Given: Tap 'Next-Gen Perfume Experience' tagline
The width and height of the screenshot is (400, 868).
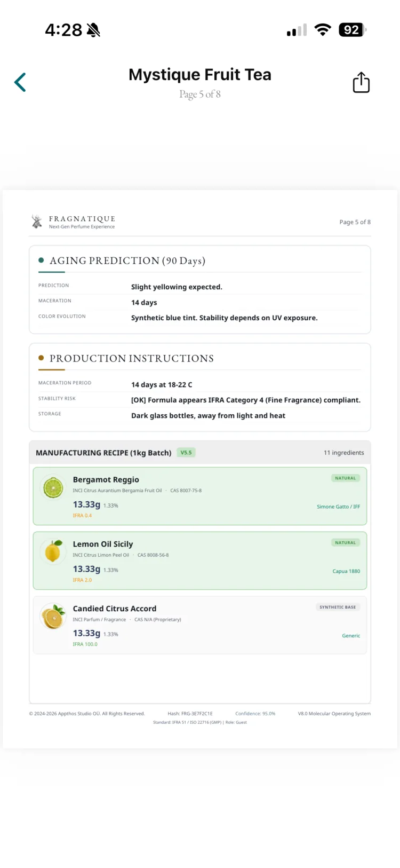Looking at the screenshot, I should pyautogui.click(x=82, y=227).
